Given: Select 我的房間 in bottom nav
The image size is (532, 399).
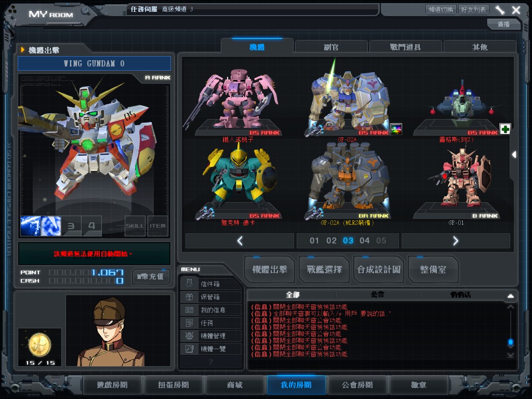Looking at the screenshot, I should [x=296, y=385].
